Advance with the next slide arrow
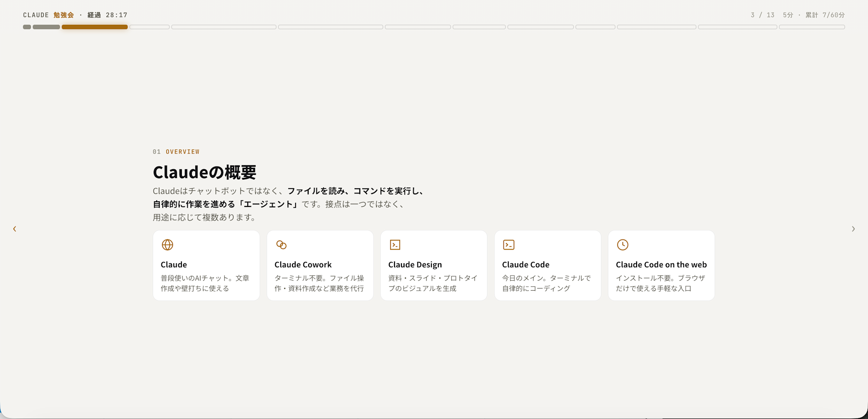The image size is (868, 419). pyautogui.click(x=853, y=229)
